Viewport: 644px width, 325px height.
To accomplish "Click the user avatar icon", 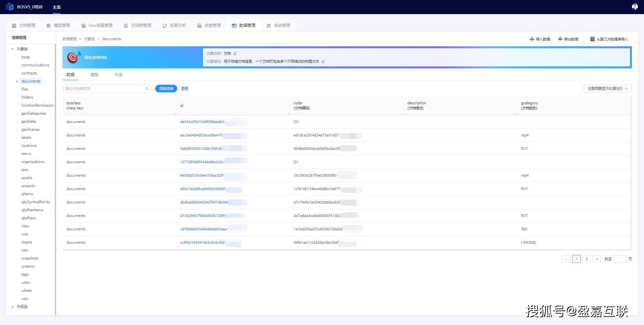I will pos(635,7).
